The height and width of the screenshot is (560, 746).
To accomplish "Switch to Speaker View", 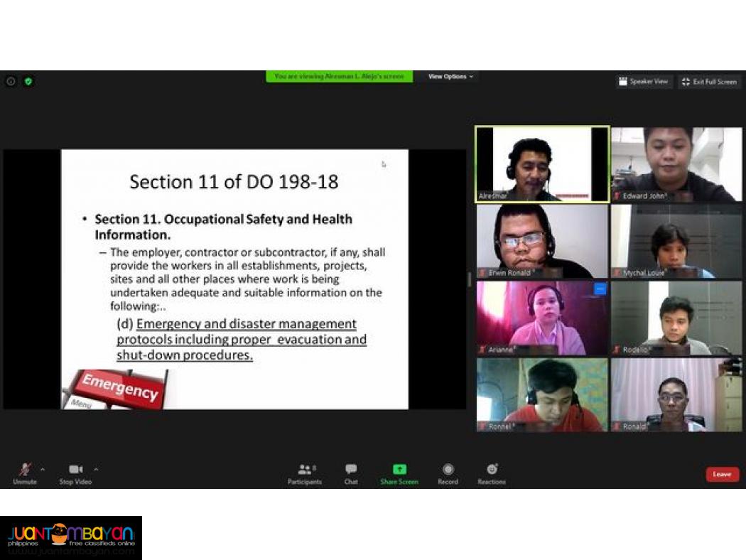I will tap(644, 82).
